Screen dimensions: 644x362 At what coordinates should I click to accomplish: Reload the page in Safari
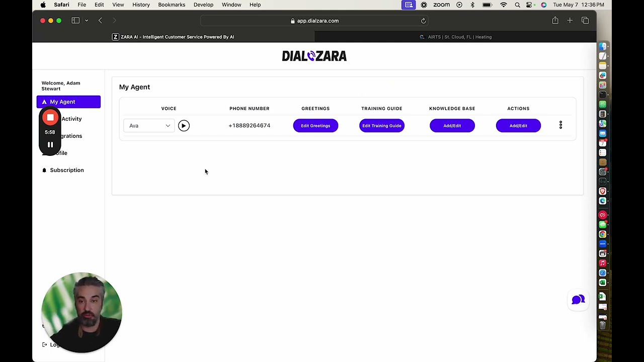423,21
